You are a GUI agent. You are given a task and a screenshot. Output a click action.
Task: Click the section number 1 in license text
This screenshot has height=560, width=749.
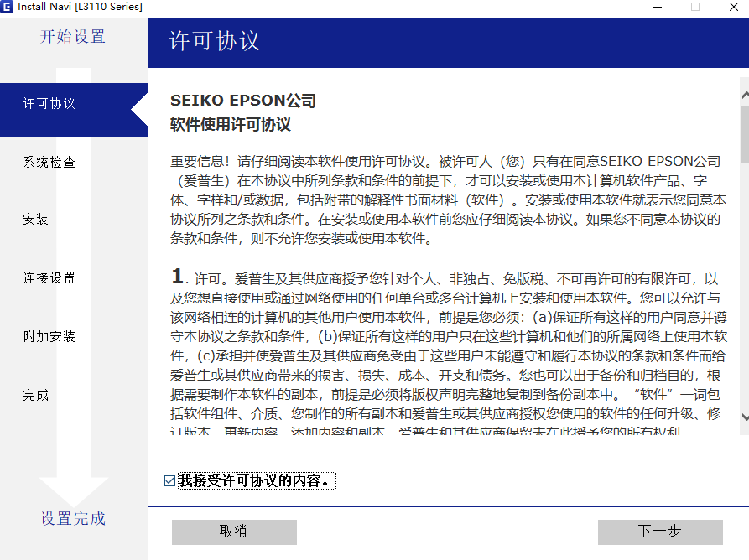[177, 277]
